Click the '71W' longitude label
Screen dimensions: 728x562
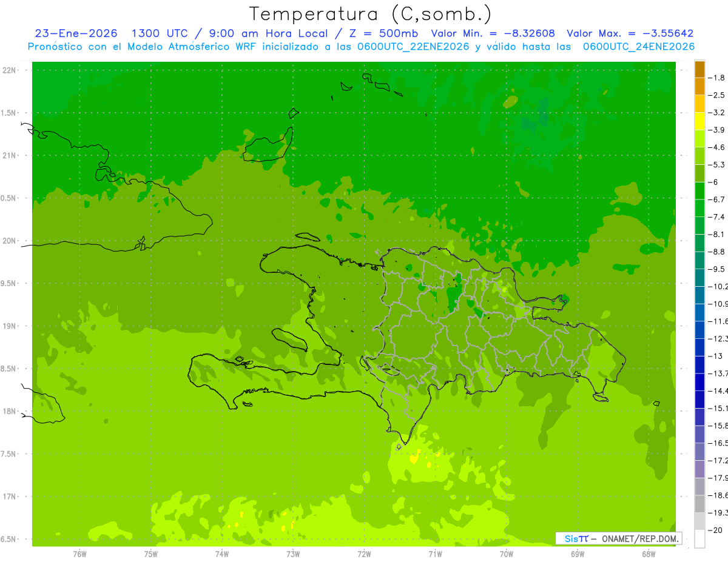[435, 554]
